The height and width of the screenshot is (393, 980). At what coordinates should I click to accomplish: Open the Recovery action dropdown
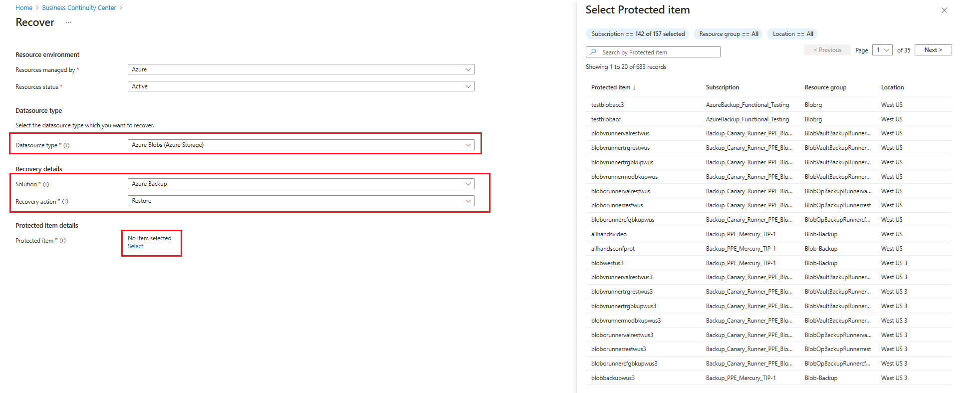tap(301, 201)
